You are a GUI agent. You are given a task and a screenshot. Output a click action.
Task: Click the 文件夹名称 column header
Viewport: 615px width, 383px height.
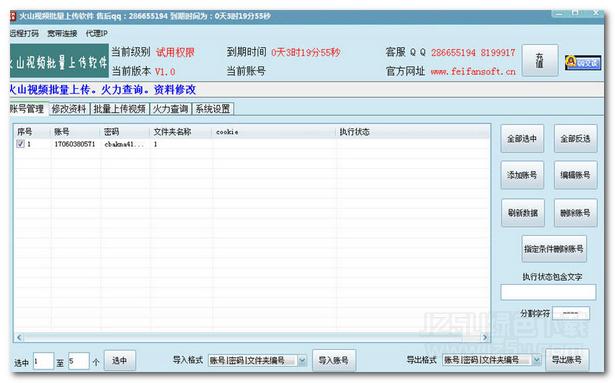click(181, 132)
